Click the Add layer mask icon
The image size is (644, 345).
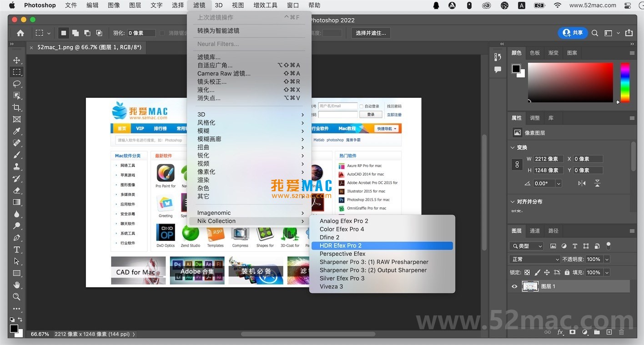coord(573,333)
